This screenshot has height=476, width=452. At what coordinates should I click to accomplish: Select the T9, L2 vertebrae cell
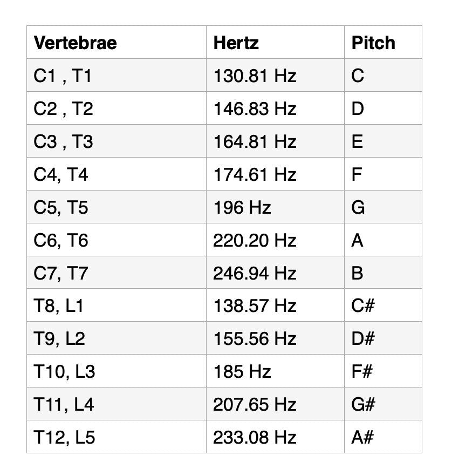coord(117,338)
